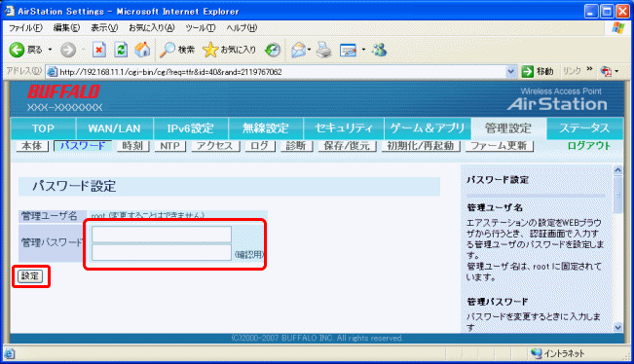This screenshot has height=364, width=634.
Task: Open the 初期化/再起動 sub-tab
Action: coord(421,145)
